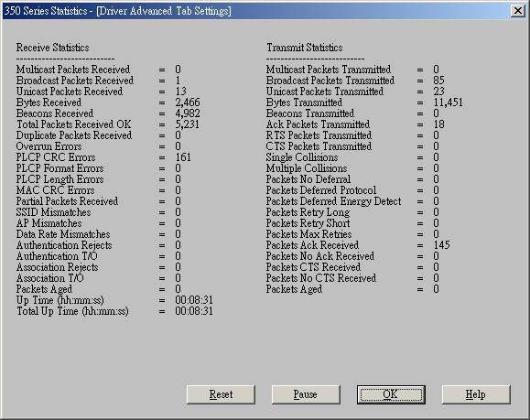Click the Multiple Collisions label
The width and height of the screenshot is (530, 420).
point(307,168)
